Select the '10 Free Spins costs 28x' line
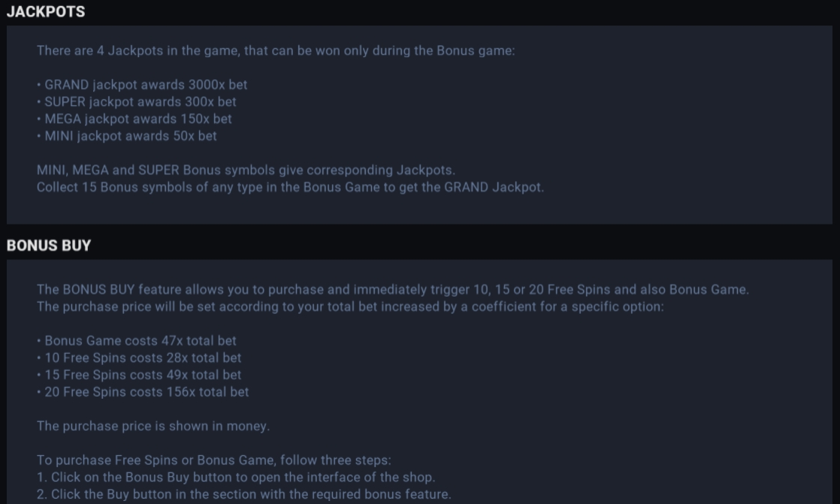 139,358
